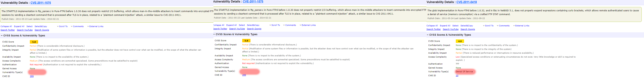This screenshot has height=78, width=644.
Task: Click Select link under CVE-2011-0418
Action: tap(455, 26)
